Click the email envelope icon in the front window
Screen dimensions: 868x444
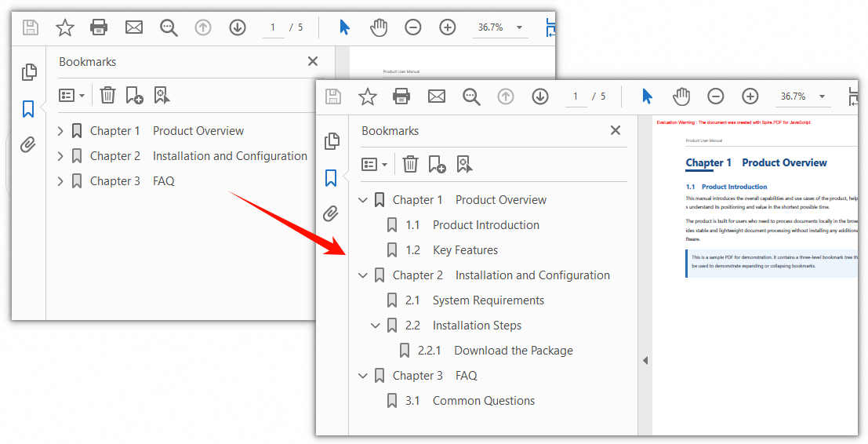pyautogui.click(x=437, y=97)
